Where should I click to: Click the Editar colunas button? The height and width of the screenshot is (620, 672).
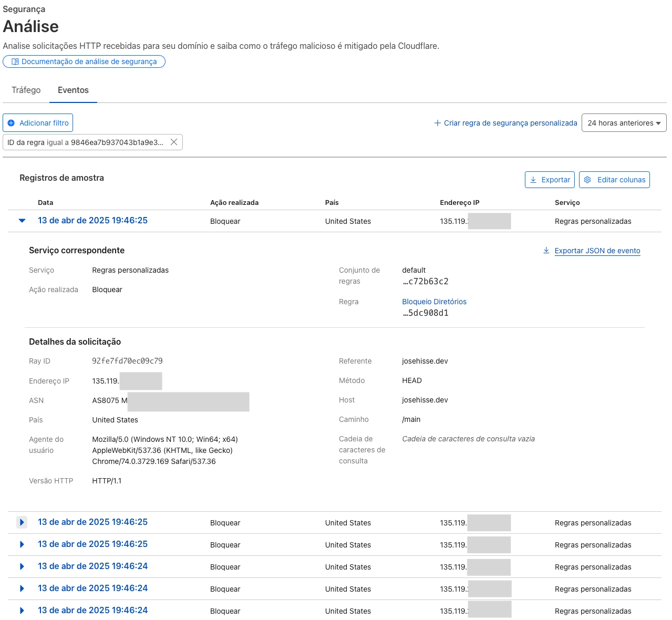(x=614, y=180)
